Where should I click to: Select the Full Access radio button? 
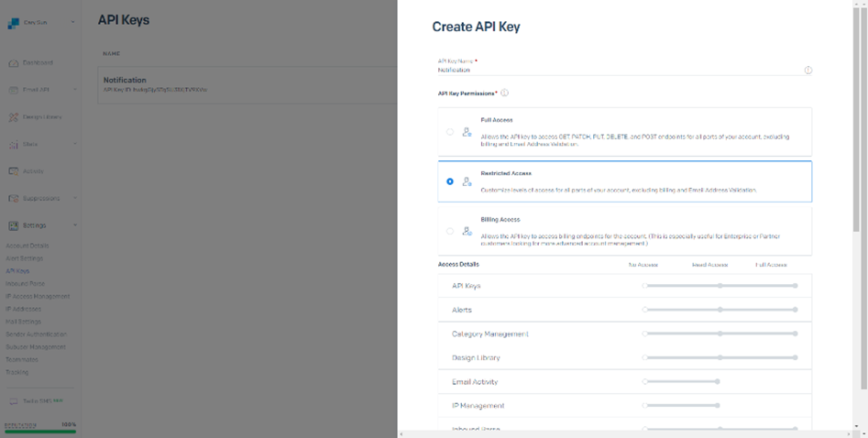coord(450,132)
